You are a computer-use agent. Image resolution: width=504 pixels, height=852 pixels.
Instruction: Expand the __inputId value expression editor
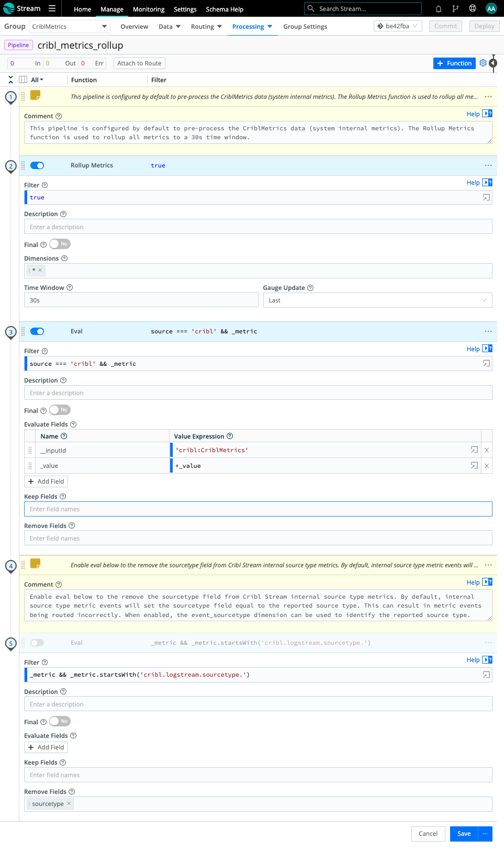(474, 450)
